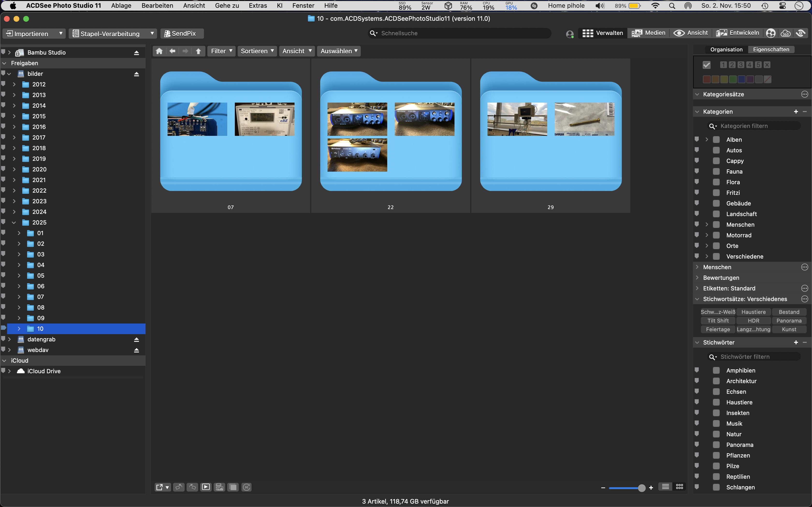The image size is (812, 507).
Task: Open the Filter dropdown
Action: [221, 51]
